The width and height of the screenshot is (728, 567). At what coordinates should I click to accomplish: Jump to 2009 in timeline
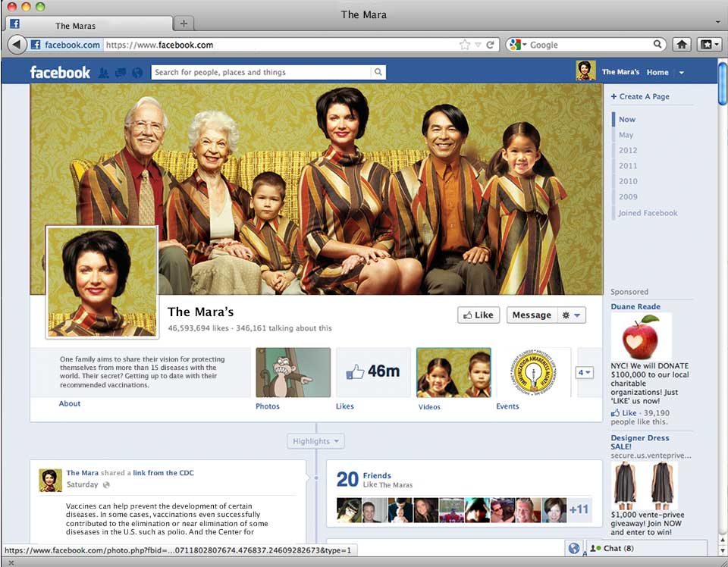[x=628, y=197]
